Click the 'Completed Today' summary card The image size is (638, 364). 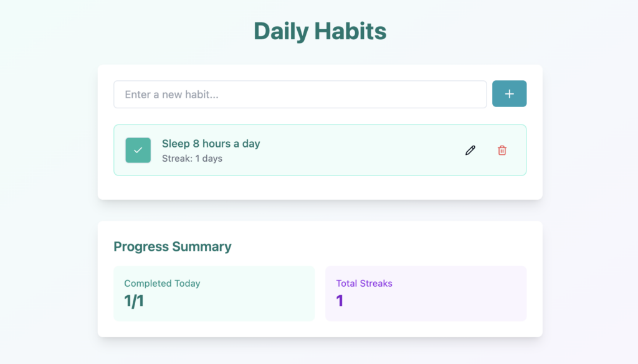[x=214, y=293]
